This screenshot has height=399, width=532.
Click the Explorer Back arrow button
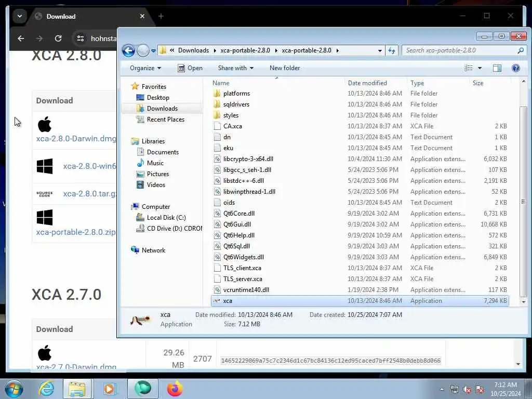click(x=128, y=50)
